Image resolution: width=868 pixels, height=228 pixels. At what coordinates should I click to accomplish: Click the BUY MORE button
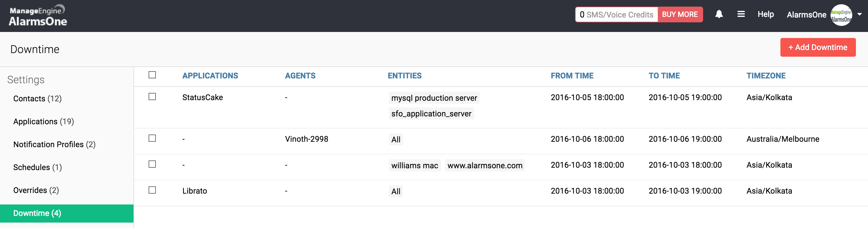(x=680, y=14)
